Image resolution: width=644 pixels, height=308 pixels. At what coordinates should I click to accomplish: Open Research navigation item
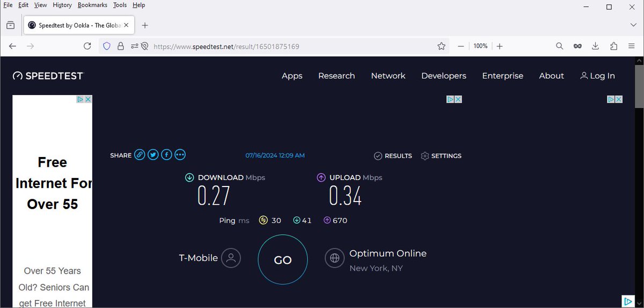(336, 76)
